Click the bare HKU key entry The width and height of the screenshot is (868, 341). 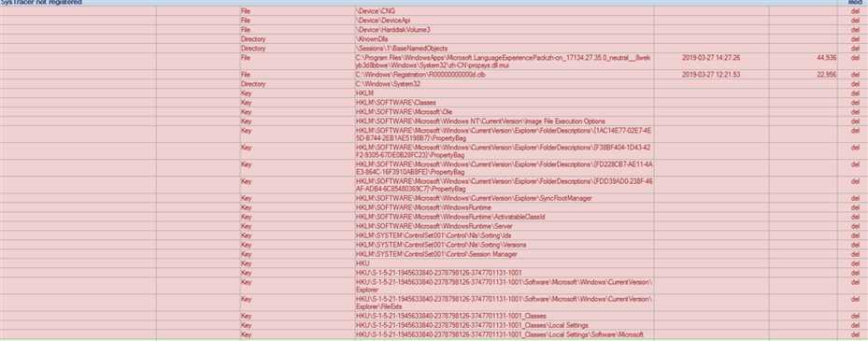tap(363, 263)
